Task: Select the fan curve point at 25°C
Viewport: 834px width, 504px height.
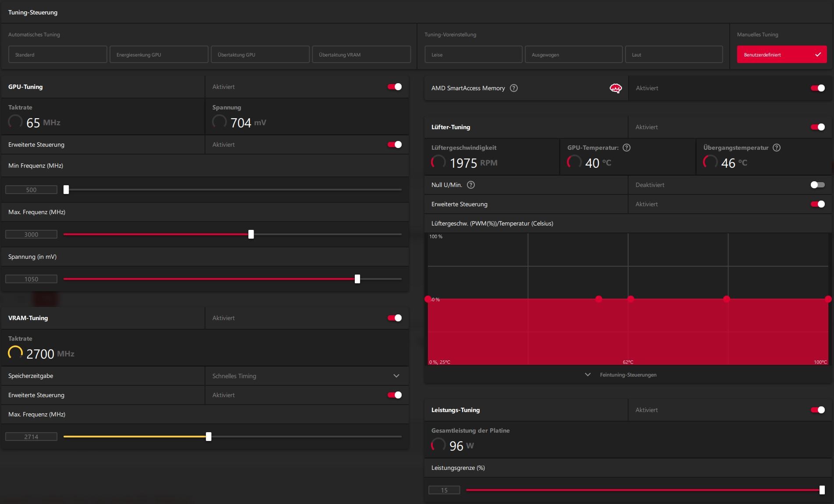Action: click(x=428, y=299)
